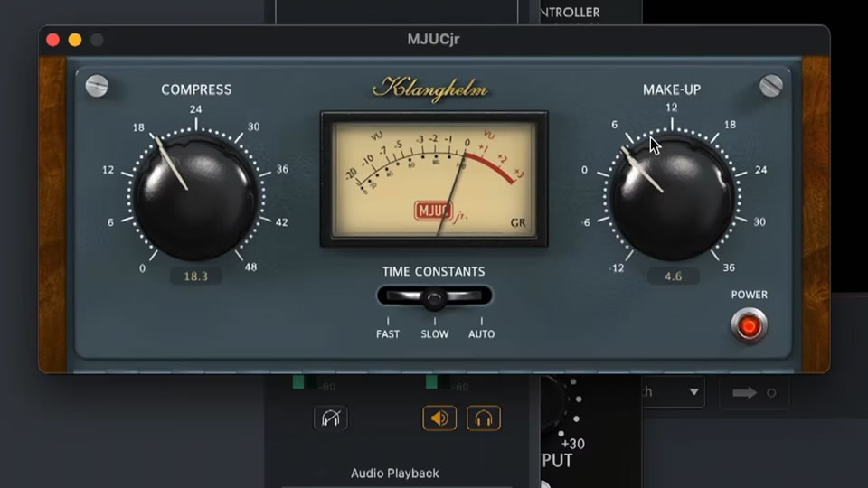Click the MJUCjr window title
The height and width of the screenshot is (488, 868).
tap(433, 39)
